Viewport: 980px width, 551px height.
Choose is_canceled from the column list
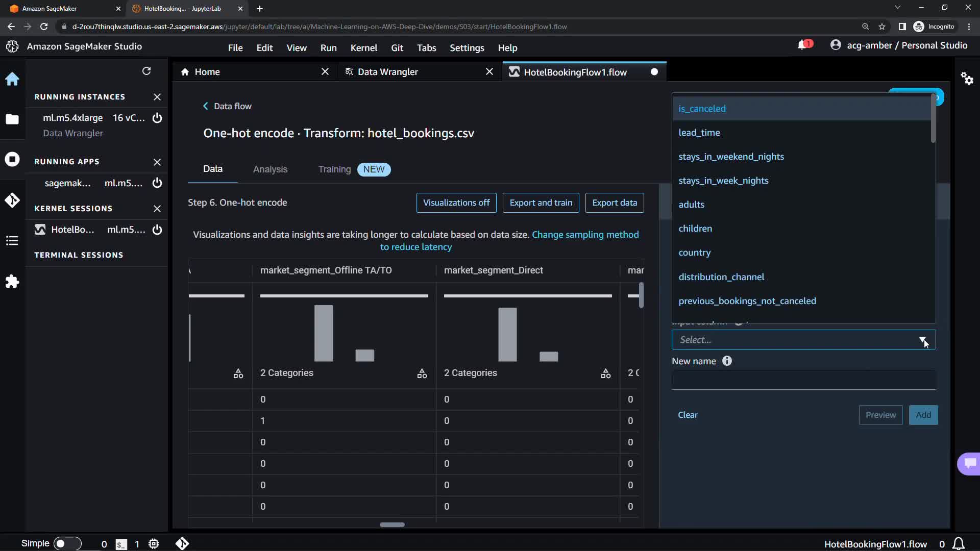pyautogui.click(x=702, y=109)
